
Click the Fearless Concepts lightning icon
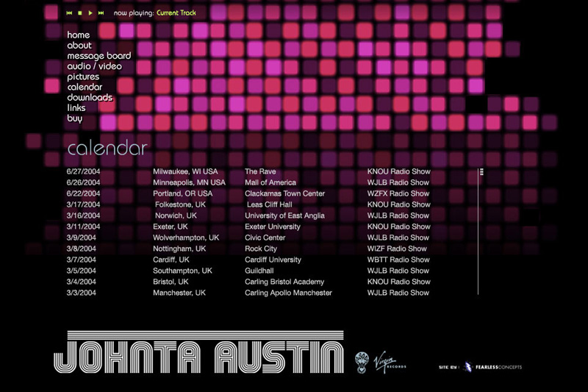coord(467,366)
